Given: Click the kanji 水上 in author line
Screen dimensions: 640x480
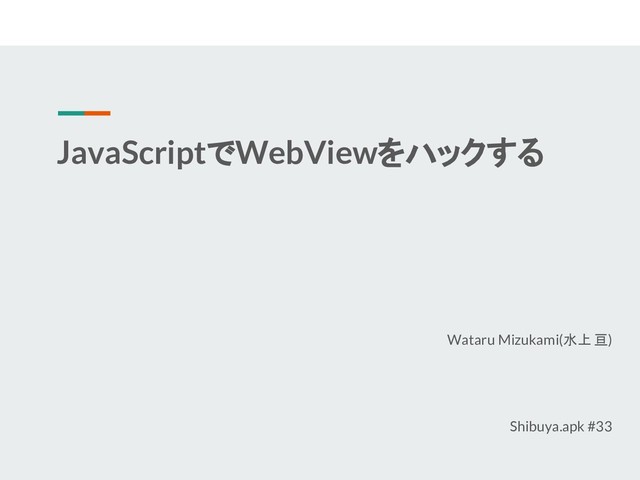Looking at the screenshot, I should [576, 340].
